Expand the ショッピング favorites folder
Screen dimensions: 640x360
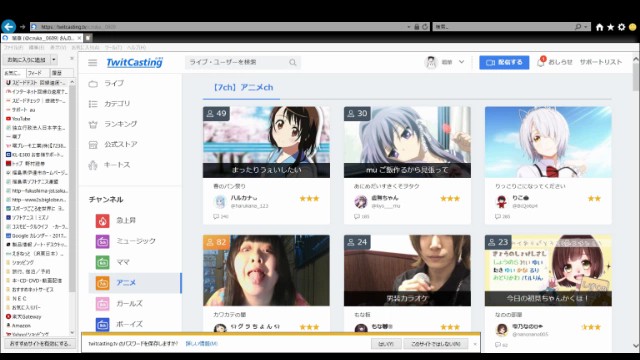[x=20, y=262]
